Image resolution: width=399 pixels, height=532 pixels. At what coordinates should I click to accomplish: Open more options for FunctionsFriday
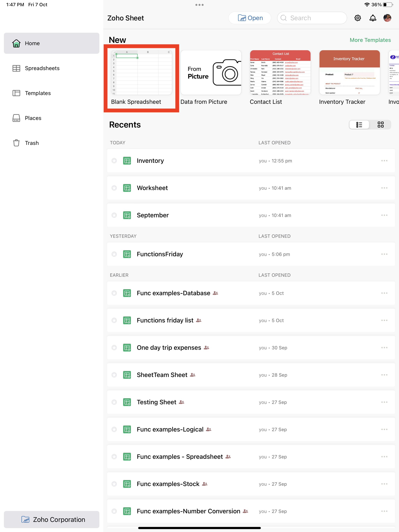coord(384,254)
